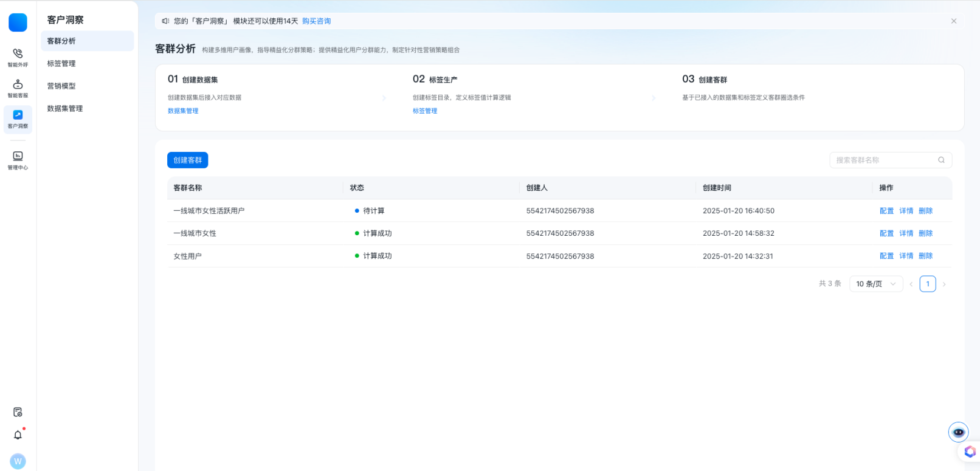This screenshot has width=980, height=471.
Task: Open 数据集管理 in the side menu
Action: pyautogui.click(x=65, y=109)
